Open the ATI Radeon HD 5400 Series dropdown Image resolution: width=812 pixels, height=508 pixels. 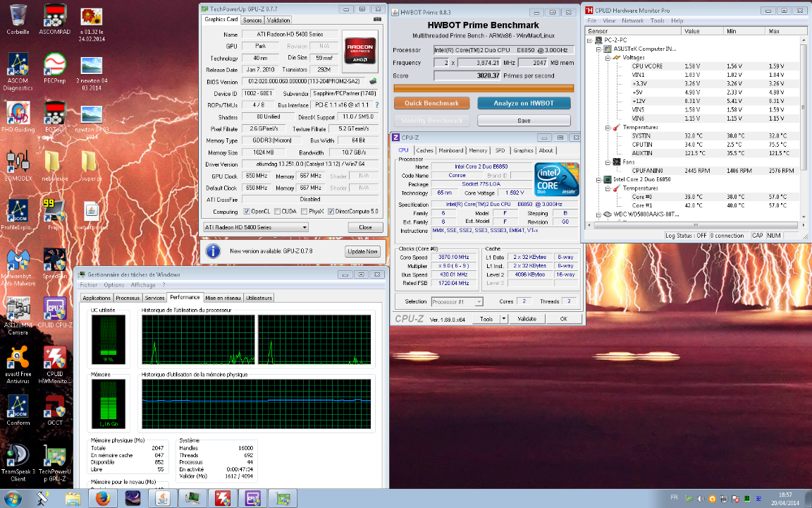click(256, 227)
